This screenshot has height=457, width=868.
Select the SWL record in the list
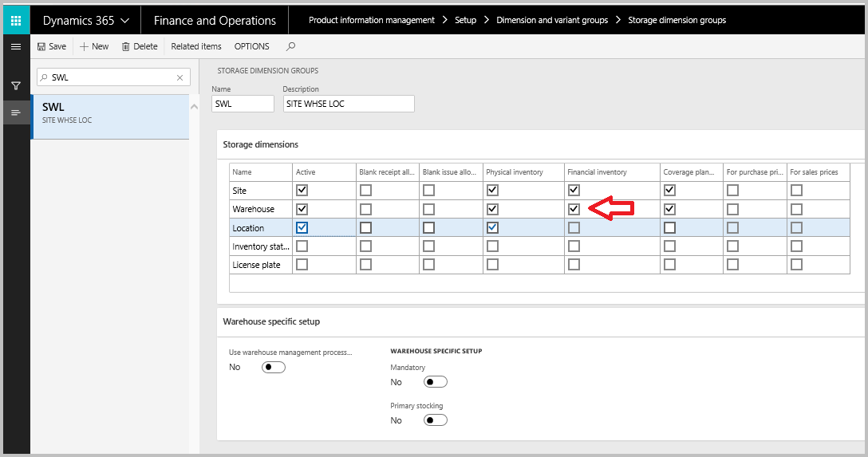[110, 116]
